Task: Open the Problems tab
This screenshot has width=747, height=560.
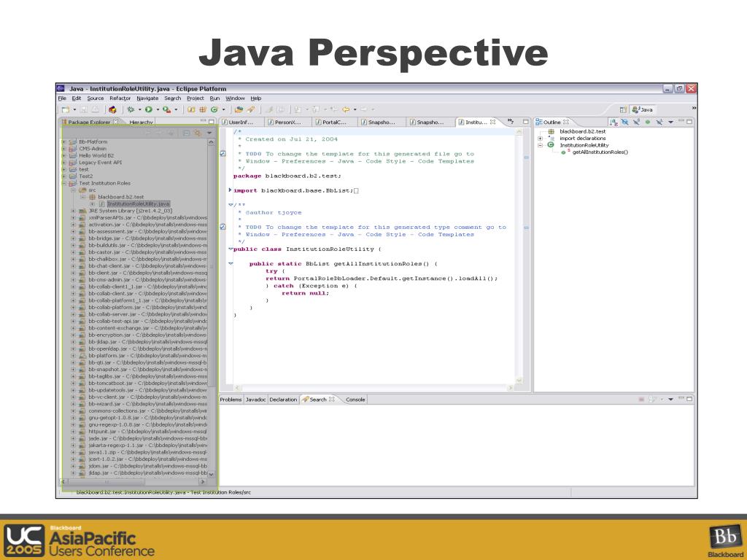Action: pyautogui.click(x=231, y=400)
